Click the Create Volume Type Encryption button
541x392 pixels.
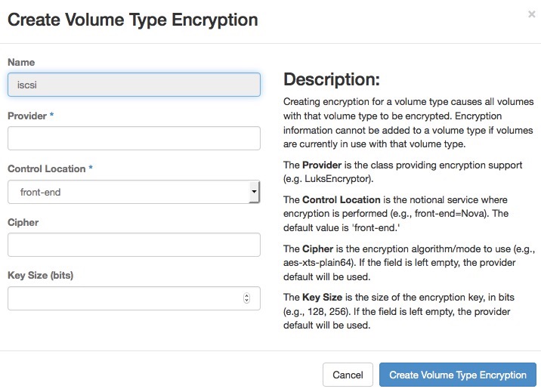[457, 375]
